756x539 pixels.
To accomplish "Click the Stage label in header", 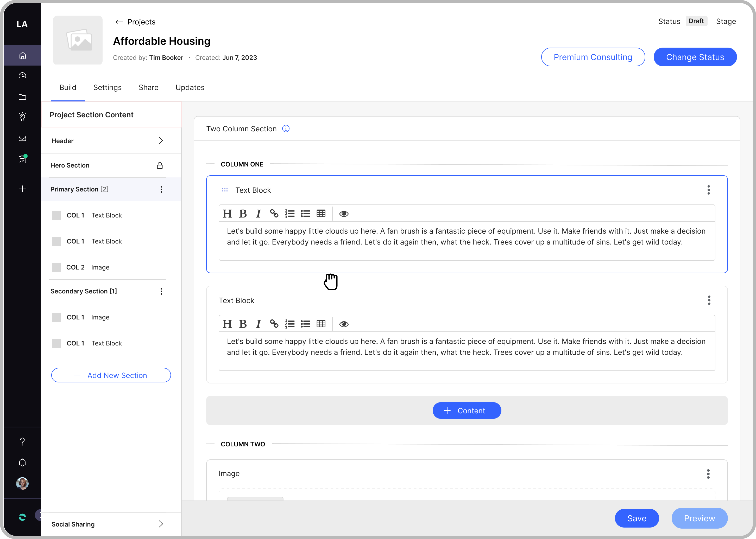I will tap(726, 22).
